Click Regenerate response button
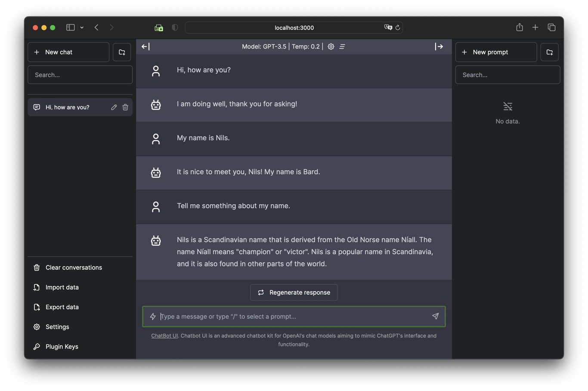 [x=294, y=292]
